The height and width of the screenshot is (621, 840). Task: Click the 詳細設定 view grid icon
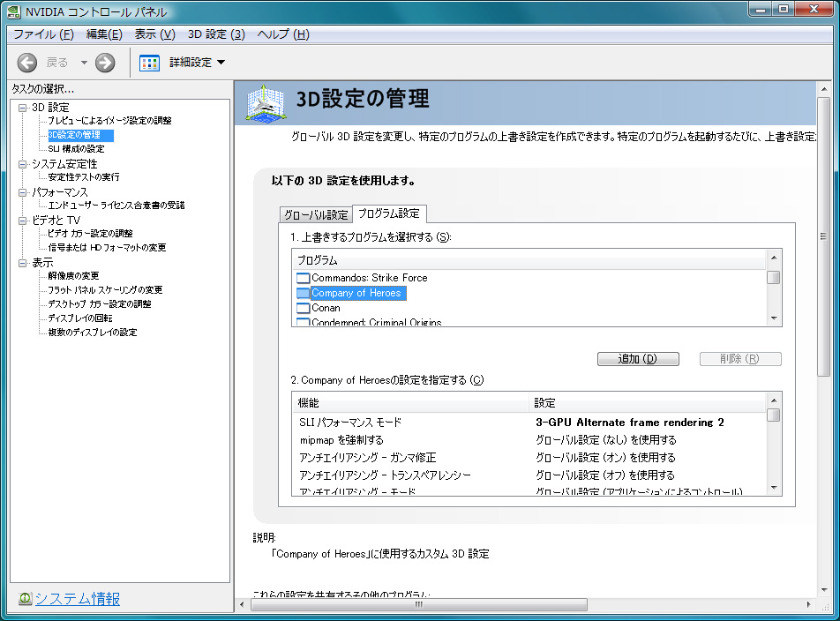tap(149, 64)
